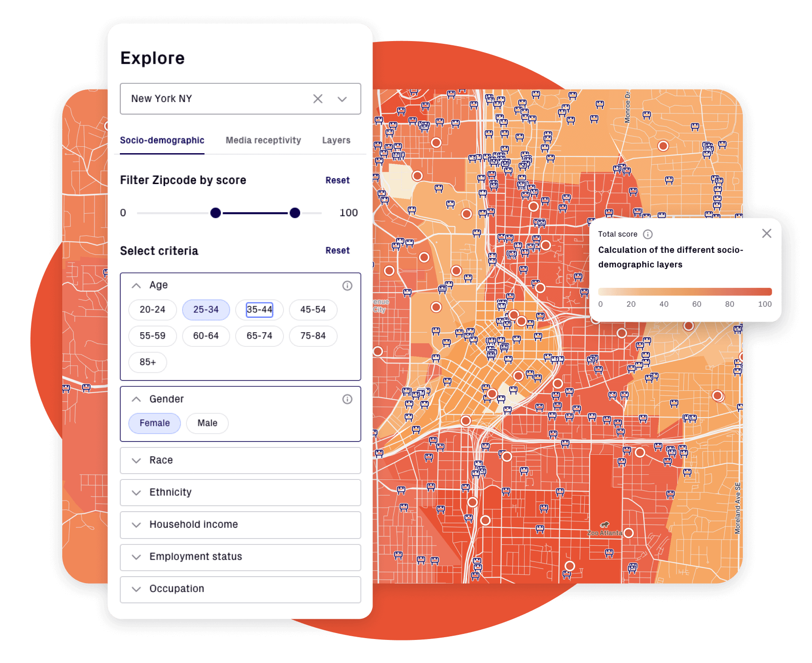Screen dimensions: 812x663
Task: Expand the Race criteria section
Action: 240,460
